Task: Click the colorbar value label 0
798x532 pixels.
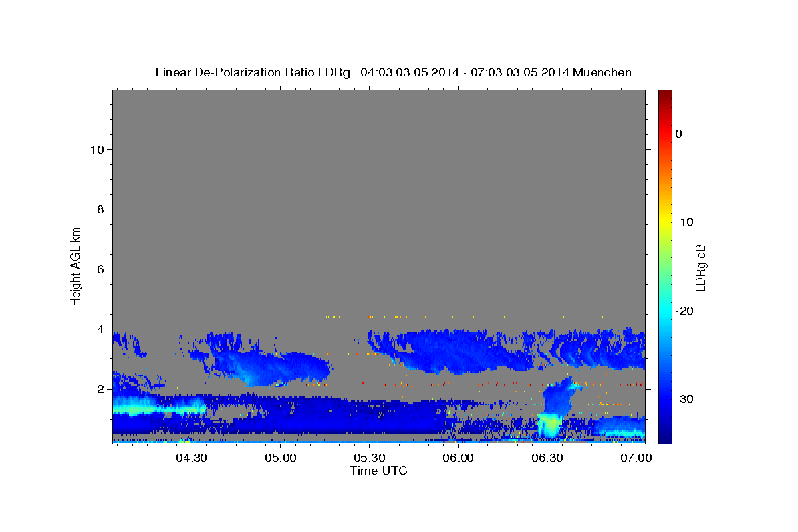Action: tap(678, 134)
